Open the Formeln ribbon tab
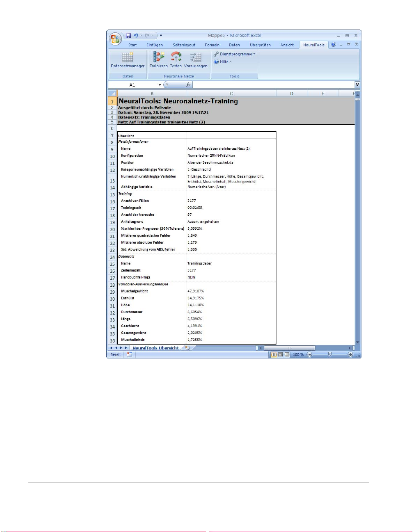This screenshot has height=532, width=414. [212, 45]
